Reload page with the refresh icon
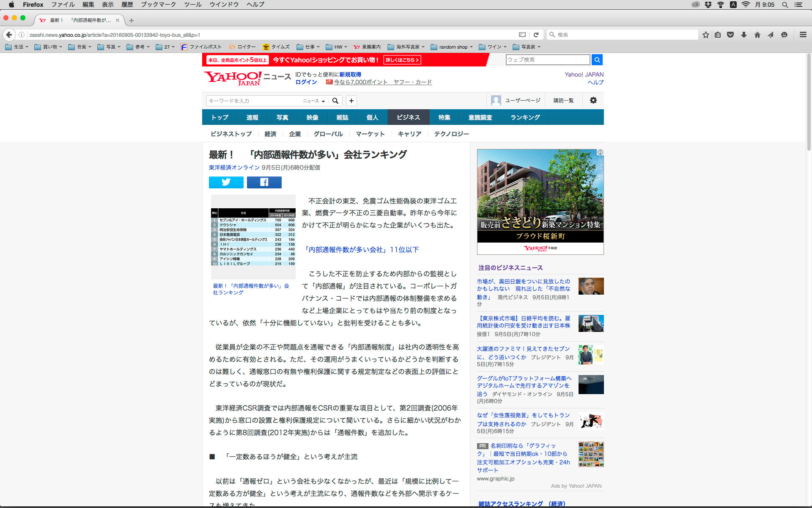Viewport: 812px width, 508px height. [x=536, y=35]
